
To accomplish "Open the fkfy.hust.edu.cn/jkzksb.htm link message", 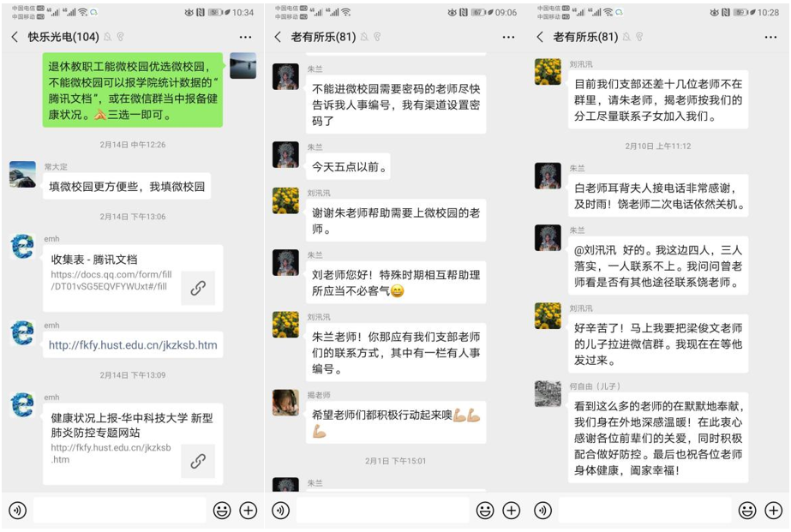I will (x=133, y=345).
